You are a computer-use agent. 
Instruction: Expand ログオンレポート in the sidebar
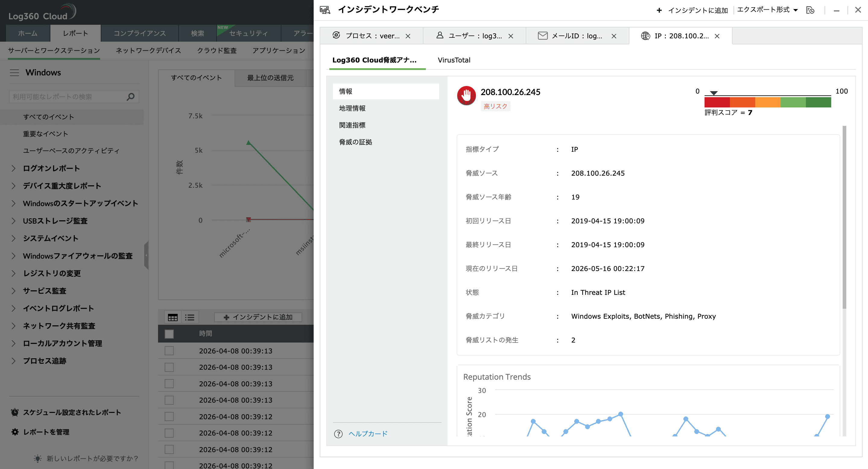coord(14,169)
